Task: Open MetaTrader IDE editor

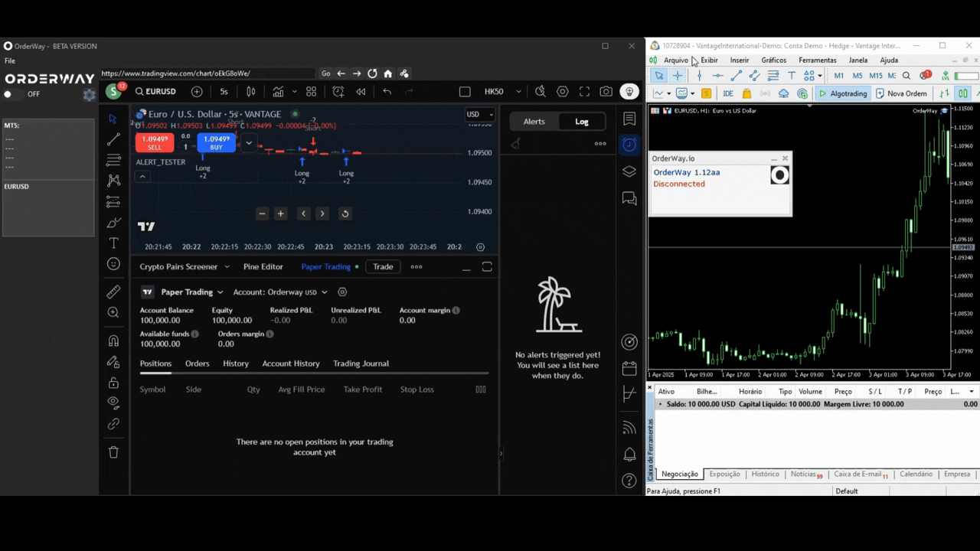Action: (728, 94)
